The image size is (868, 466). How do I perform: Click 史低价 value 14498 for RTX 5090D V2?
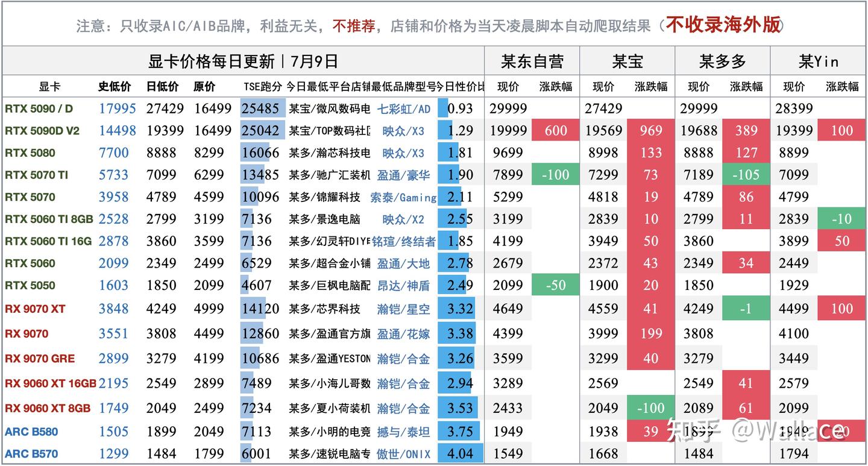(x=118, y=131)
